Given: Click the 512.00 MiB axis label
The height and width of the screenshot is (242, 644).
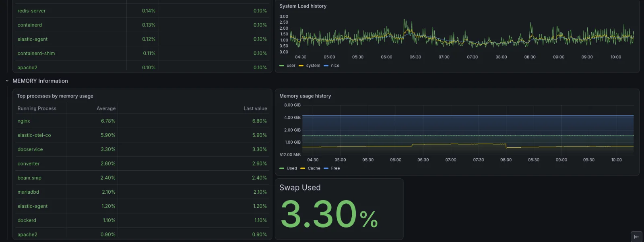Looking at the screenshot, I should coord(290,155).
